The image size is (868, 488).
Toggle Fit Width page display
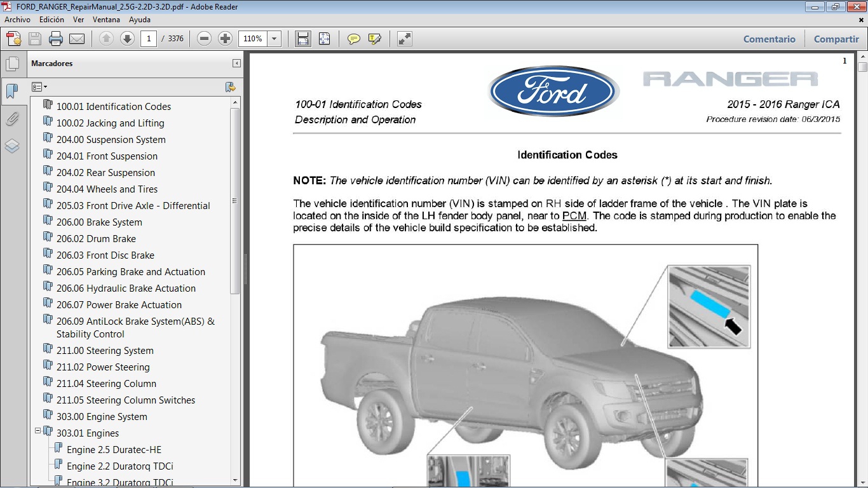point(302,38)
